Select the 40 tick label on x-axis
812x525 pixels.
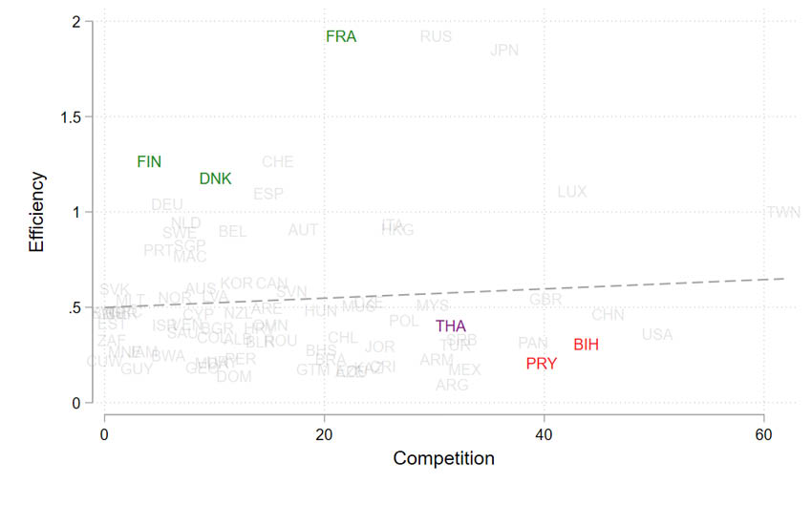(x=544, y=434)
